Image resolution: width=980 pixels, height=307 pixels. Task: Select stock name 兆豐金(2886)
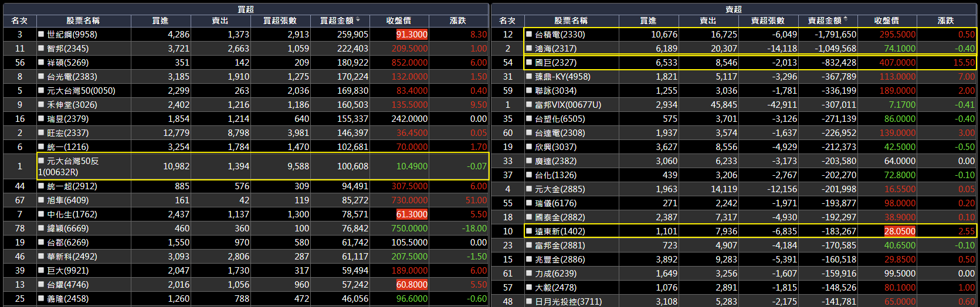559,260
